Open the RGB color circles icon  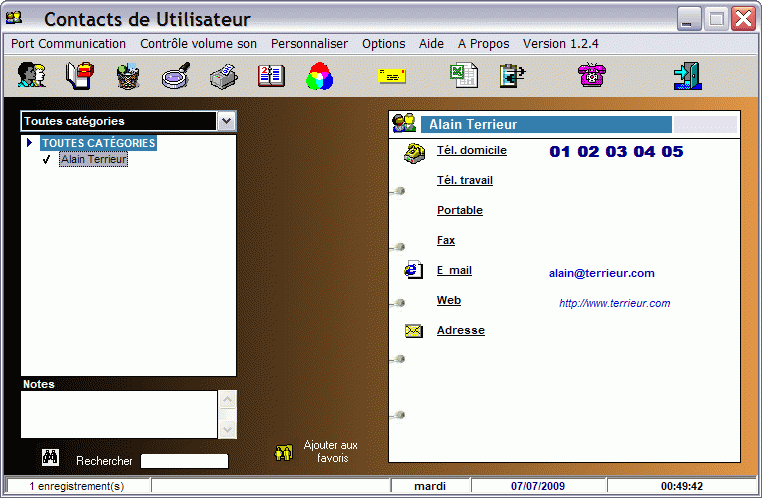(x=319, y=76)
